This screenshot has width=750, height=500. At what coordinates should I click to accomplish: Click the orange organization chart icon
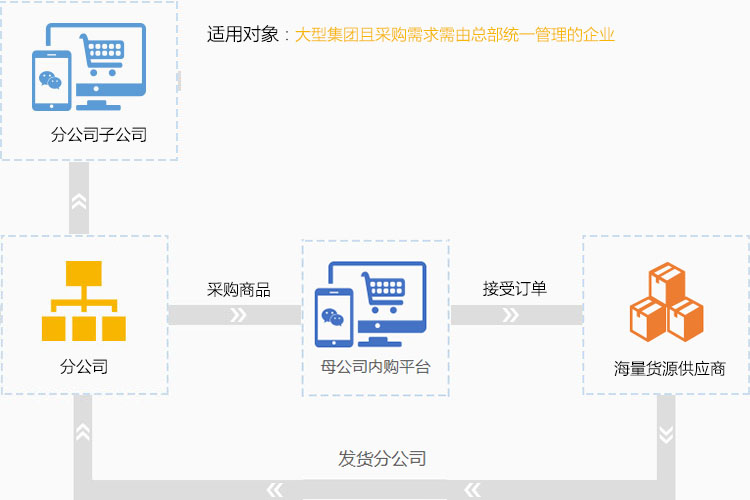click(83, 301)
